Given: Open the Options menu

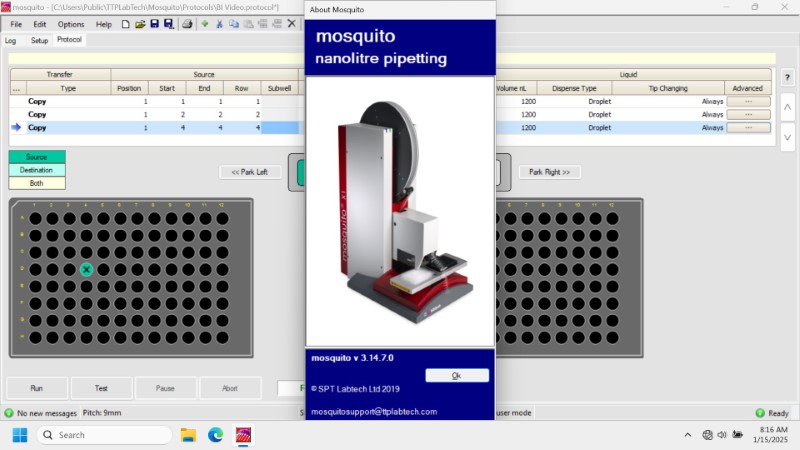Looking at the screenshot, I should 71,24.
